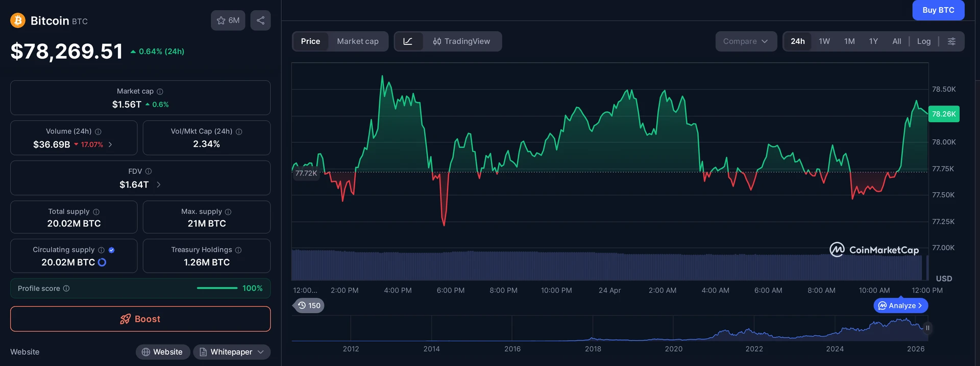
Task: Click the verified checkmark badge on Circulating supply
Action: pos(111,250)
